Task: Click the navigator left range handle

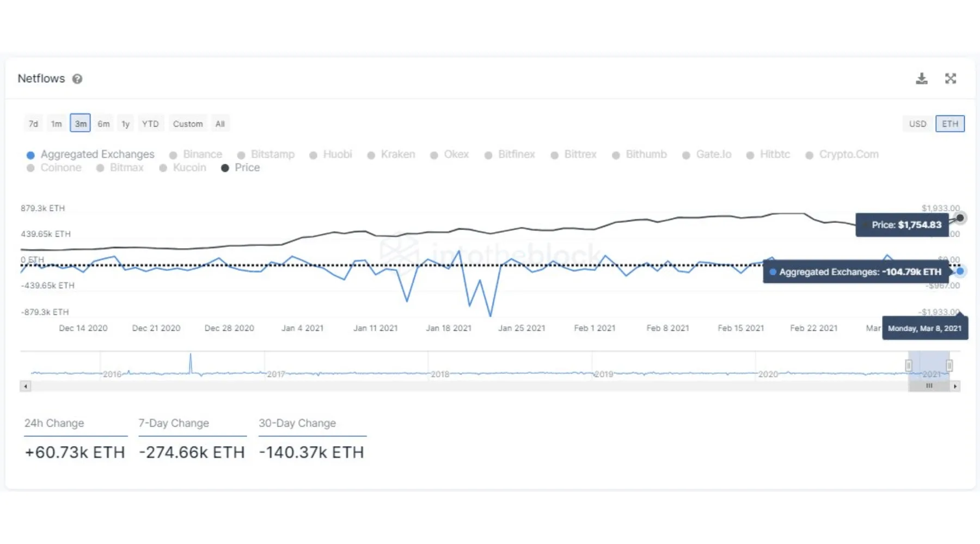Action: point(909,366)
